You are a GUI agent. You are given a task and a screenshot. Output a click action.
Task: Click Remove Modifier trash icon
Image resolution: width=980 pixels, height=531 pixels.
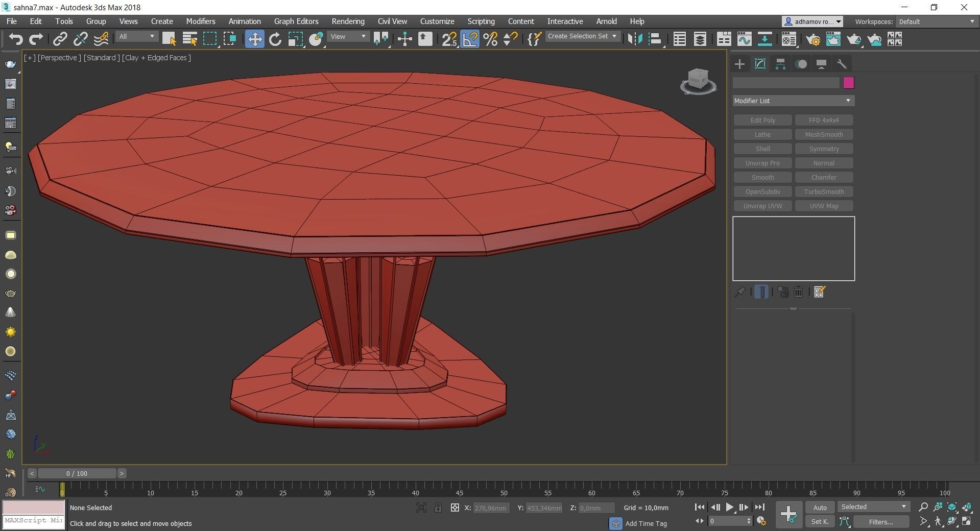tap(799, 292)
